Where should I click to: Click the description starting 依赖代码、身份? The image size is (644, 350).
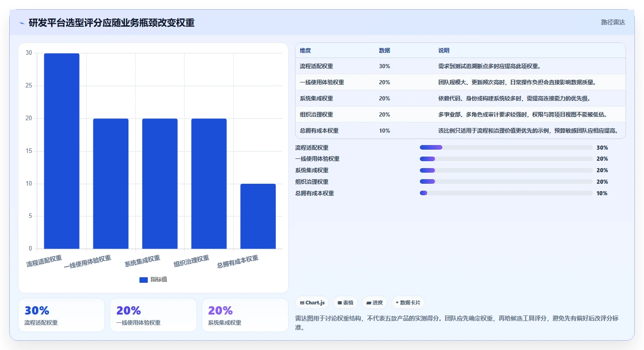[515, 99]
